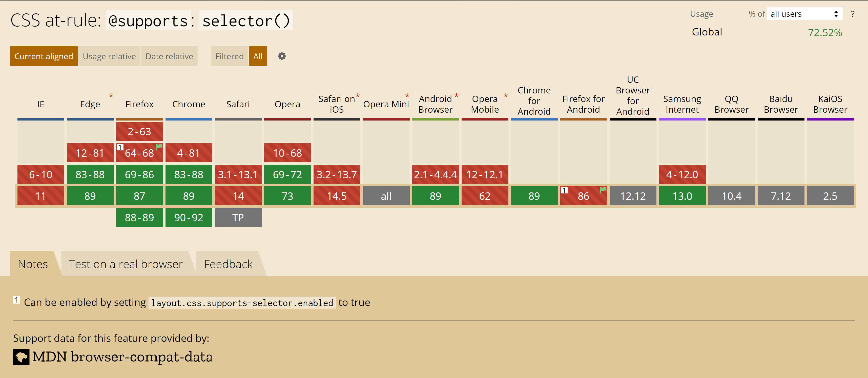This screenshot has width=868, height=378.
Task: Click the flag on Firefox for Android 86
Action: pyautogui.click(x=603, y=190)
